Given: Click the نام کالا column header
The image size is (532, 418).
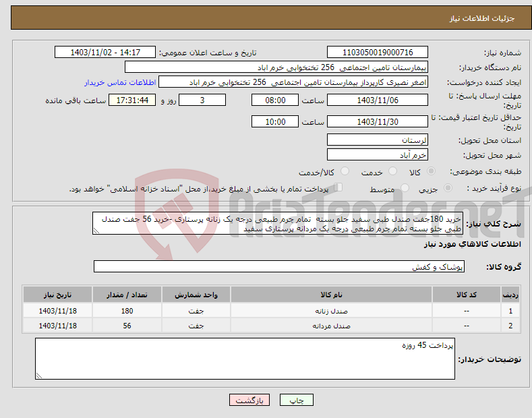Looking at the screenshot, I should pos(331,295).
